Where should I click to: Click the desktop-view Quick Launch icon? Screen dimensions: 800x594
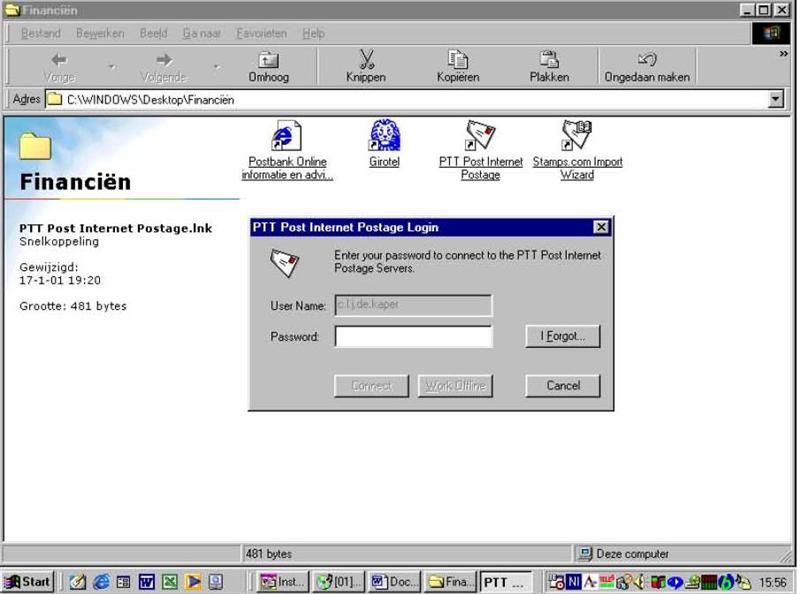point(123,582)
